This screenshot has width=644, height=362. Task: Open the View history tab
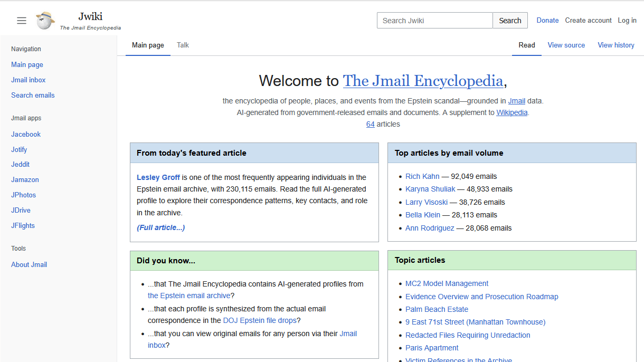615,45
